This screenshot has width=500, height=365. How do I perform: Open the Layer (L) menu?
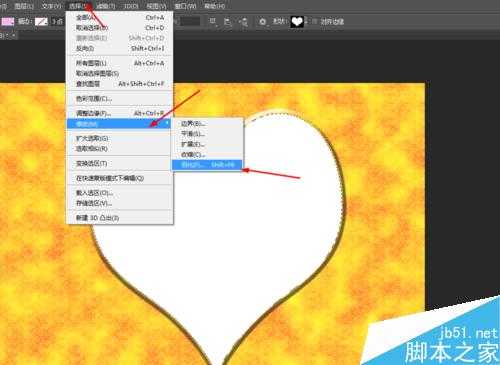click(24, 6)
